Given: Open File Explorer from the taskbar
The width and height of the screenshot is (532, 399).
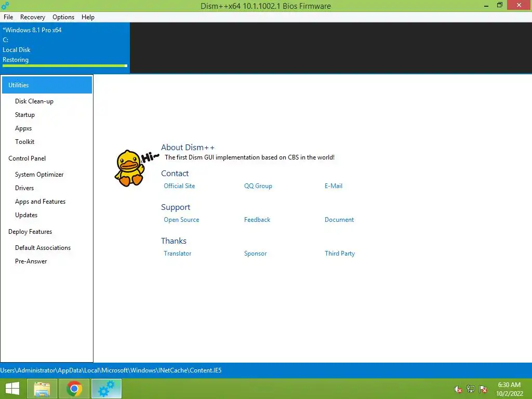Looking at the screenshot, I should (42, 389).
